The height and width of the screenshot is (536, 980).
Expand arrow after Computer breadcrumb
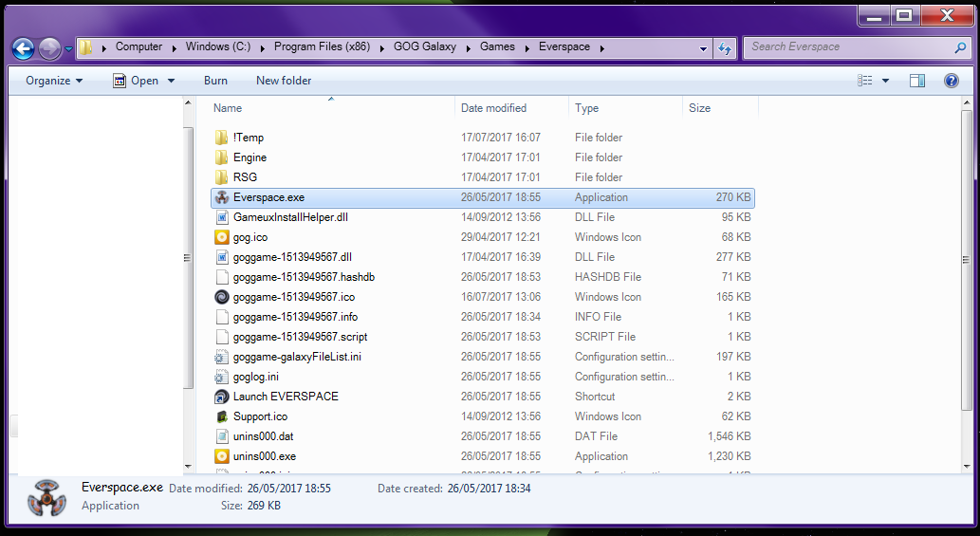[x=174, y=48]
